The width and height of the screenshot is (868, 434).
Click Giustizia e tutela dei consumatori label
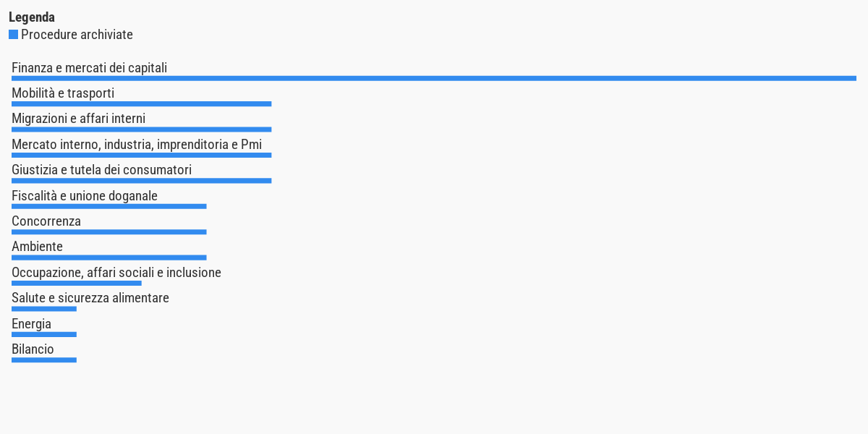click(x=101, y=170)
